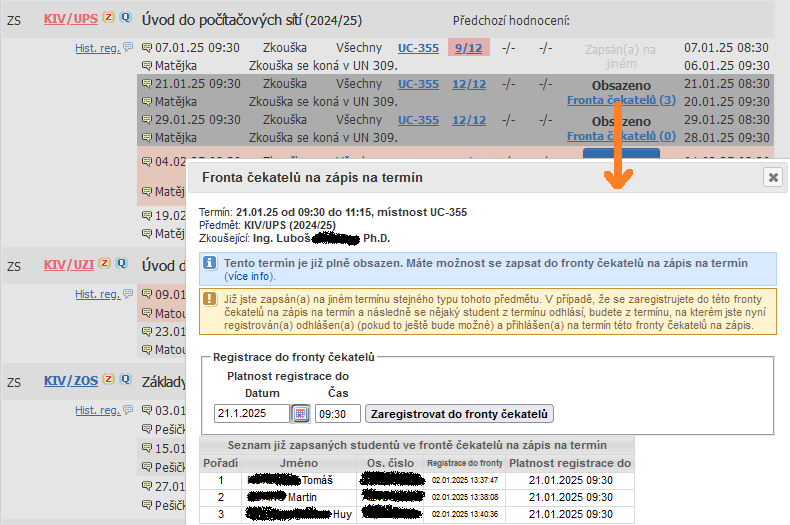The width and height of the screenshot is (790, 525).
Task: Open the 'více info' link
Action: (249, 277)
